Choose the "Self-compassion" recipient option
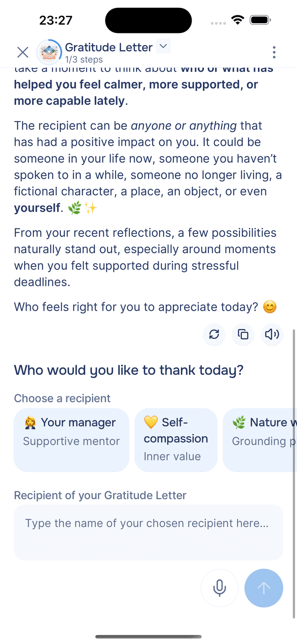The height and width of the screenshot is (644, 297). (x=176, y=439)
